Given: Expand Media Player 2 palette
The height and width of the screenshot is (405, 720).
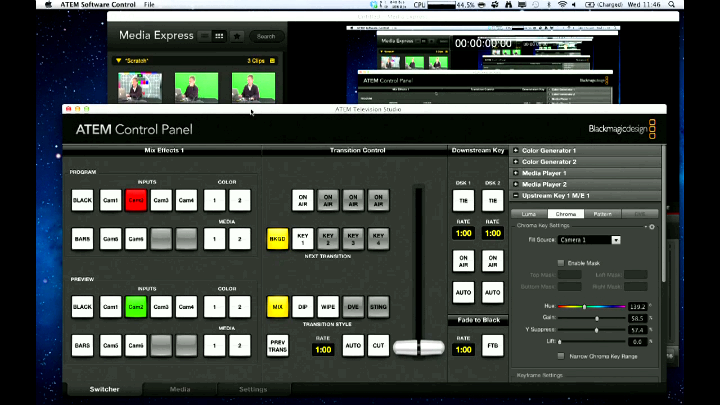Looking at the screenshot, I should coord(516,184).
